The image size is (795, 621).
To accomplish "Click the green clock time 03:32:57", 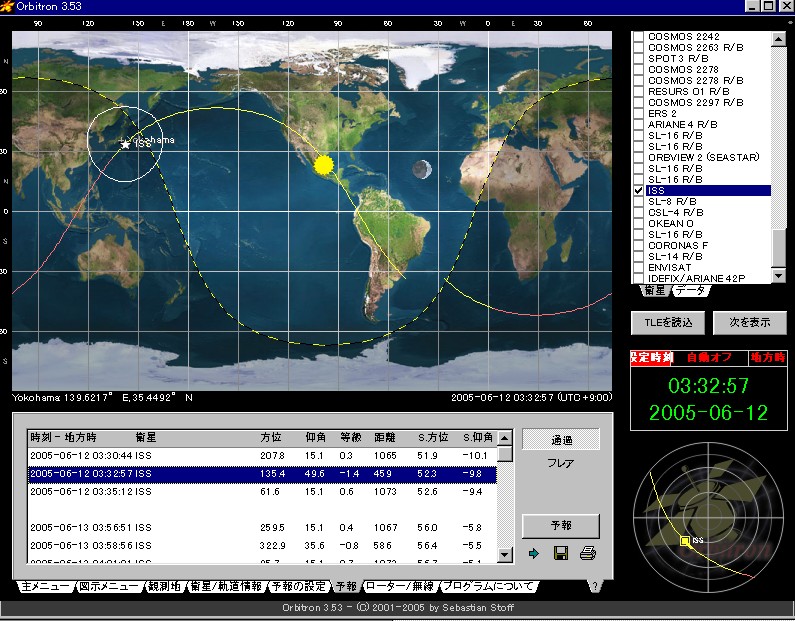I will pos(708,386).
